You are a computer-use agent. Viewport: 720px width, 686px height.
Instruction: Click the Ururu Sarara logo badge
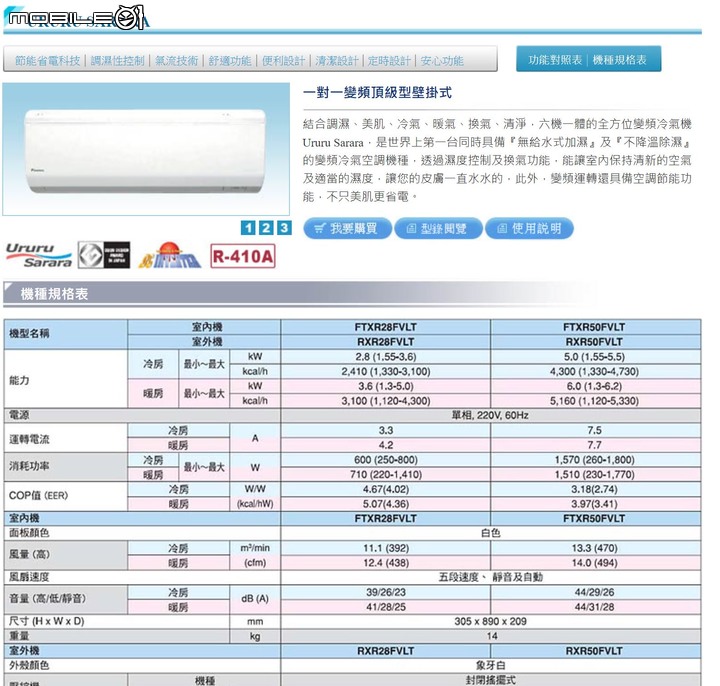[39, 255]
